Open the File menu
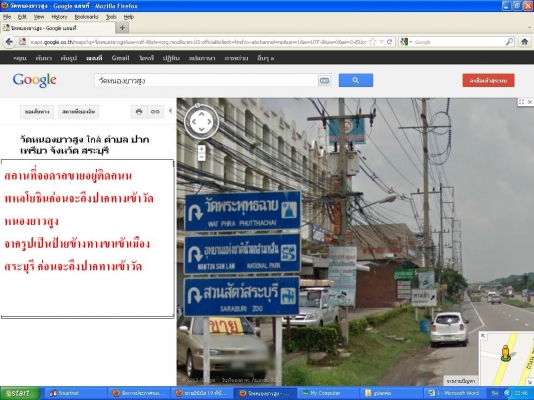 coord(7,17)
